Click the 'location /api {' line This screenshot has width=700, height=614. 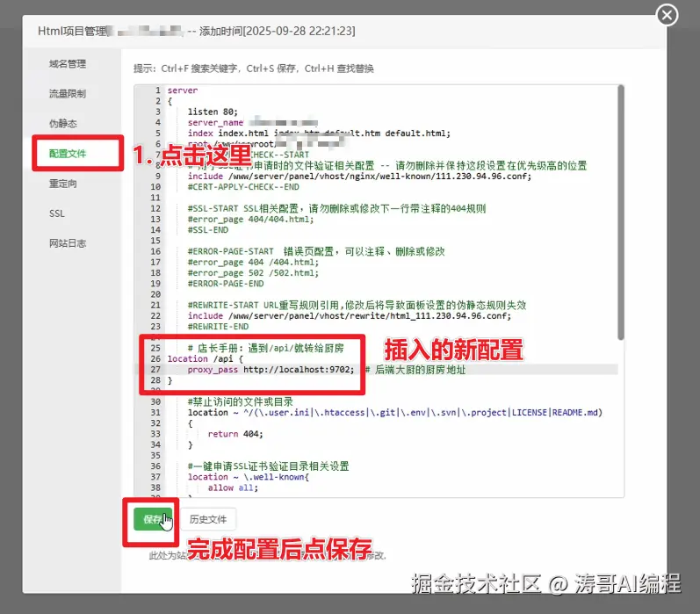click(206, 358)
